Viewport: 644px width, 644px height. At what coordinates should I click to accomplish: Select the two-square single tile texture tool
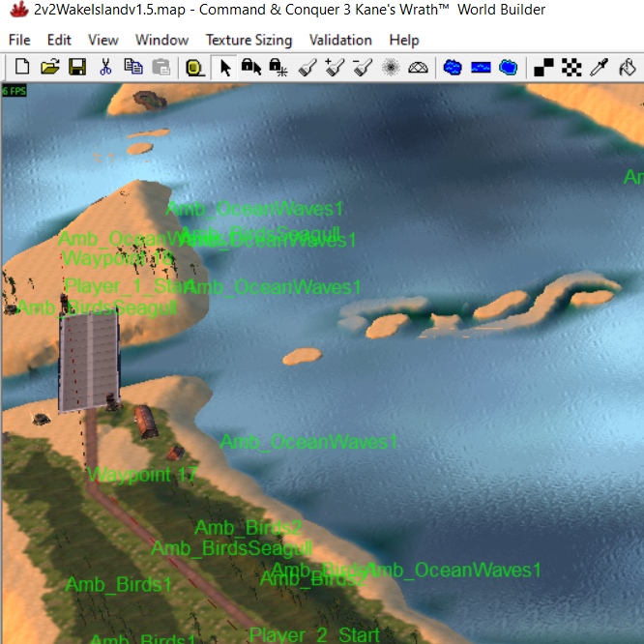click(543, 68)
